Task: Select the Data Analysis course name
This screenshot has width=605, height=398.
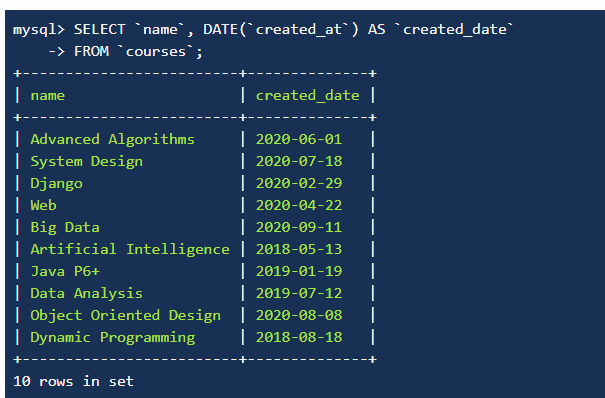Action: (x=86, y=293)
